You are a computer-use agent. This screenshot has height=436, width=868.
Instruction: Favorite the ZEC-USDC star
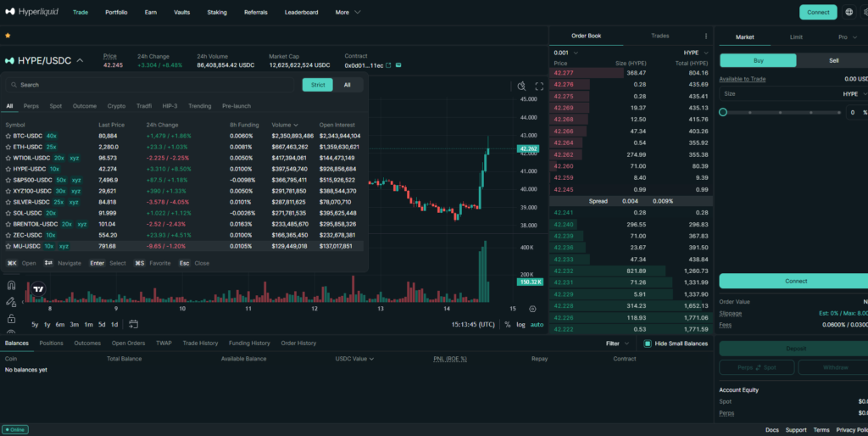[8, 235]
